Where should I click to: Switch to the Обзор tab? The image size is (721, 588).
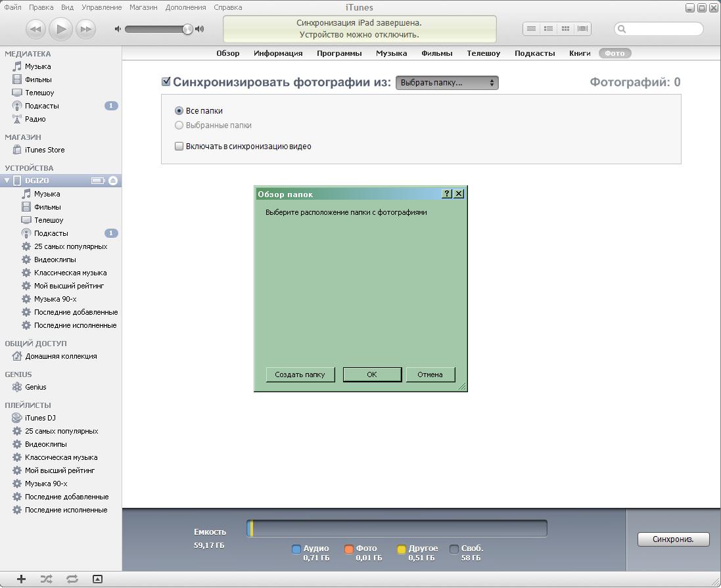[x=228, y=53]
